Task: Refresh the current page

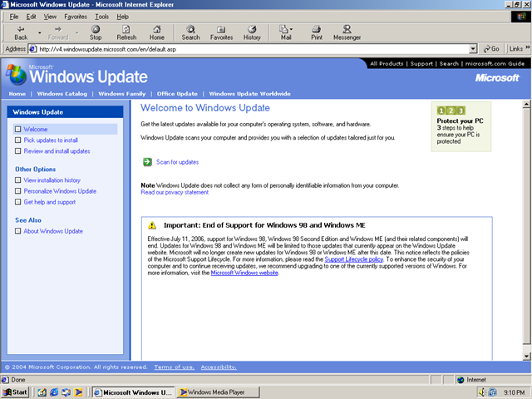Action: tap(126, 33)
